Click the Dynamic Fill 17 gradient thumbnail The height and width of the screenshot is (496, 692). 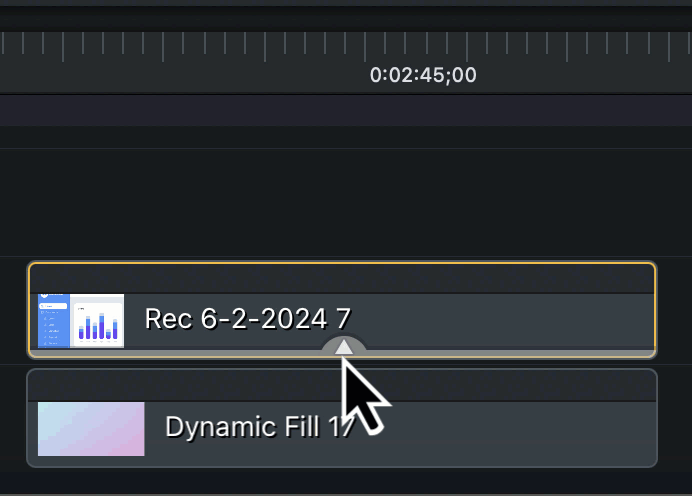91,429
